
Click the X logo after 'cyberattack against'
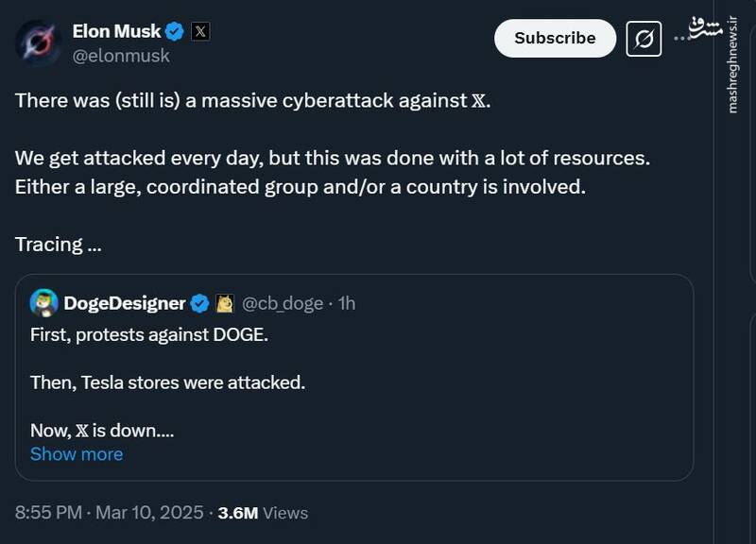click(480, 101)
